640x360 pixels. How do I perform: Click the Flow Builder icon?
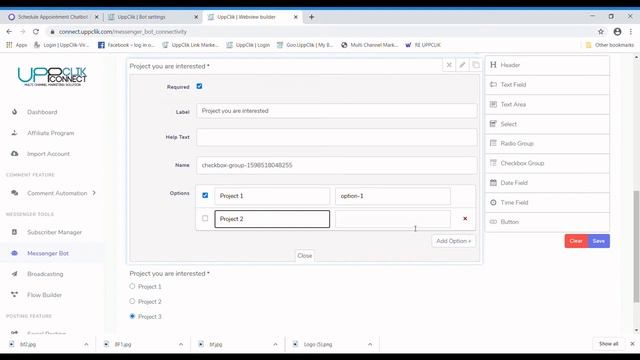[15, 295]
